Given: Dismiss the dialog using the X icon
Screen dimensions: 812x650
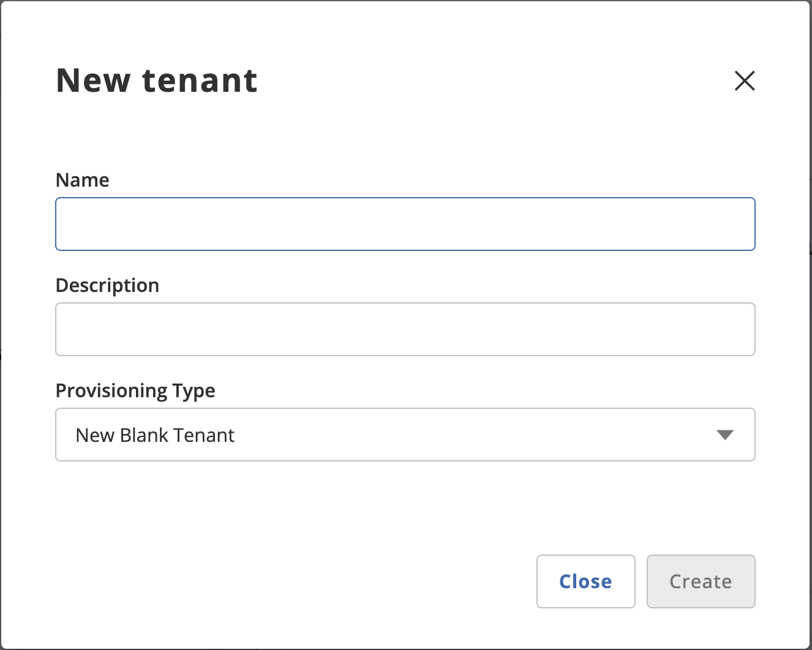Looking at the screenshot, I should point(744,81).
